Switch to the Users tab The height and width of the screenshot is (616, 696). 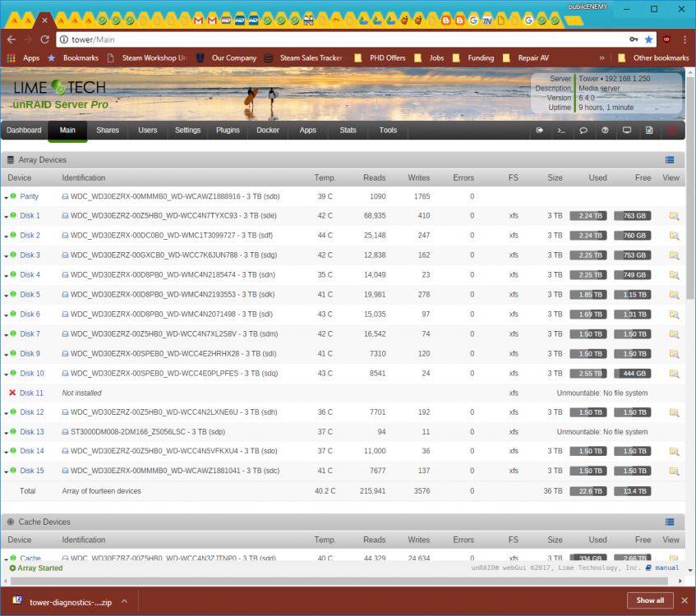tap(147, 131)
